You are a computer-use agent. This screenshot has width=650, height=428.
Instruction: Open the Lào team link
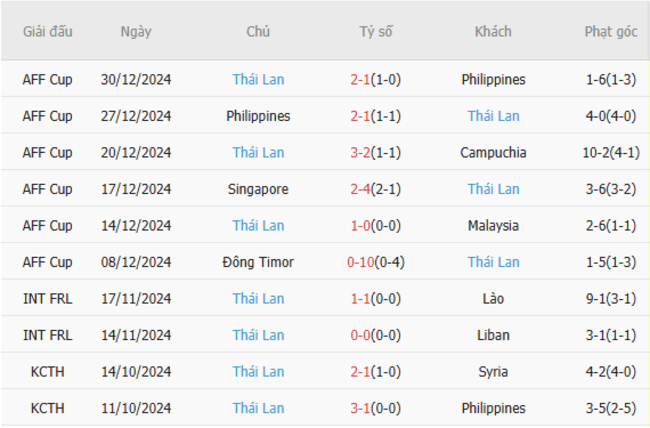tap(493, 299)
